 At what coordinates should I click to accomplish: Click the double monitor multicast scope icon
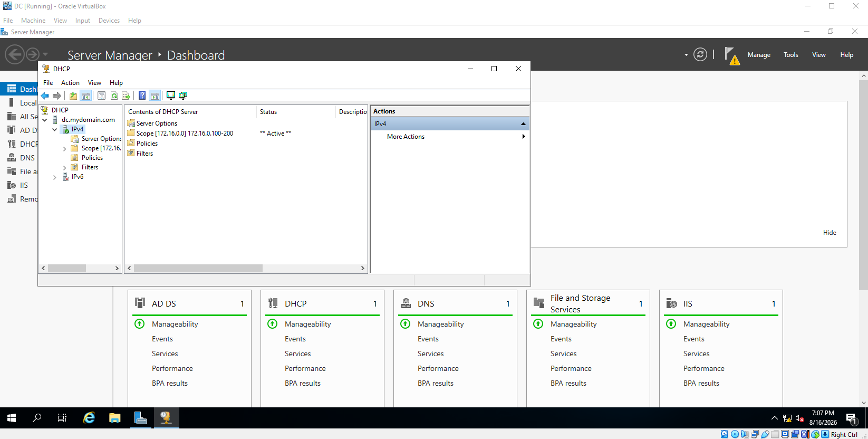click(183, 96)
